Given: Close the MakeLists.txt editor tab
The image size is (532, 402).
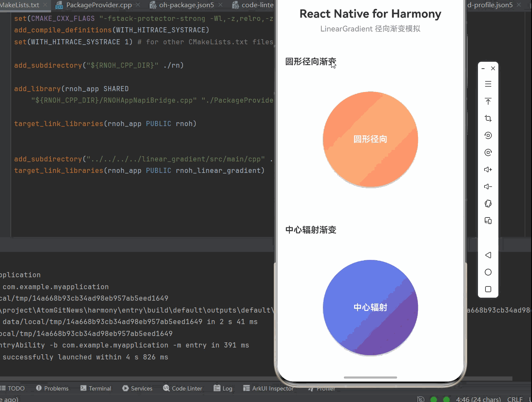Looking at the screenshot, I should tap(46, 5).
